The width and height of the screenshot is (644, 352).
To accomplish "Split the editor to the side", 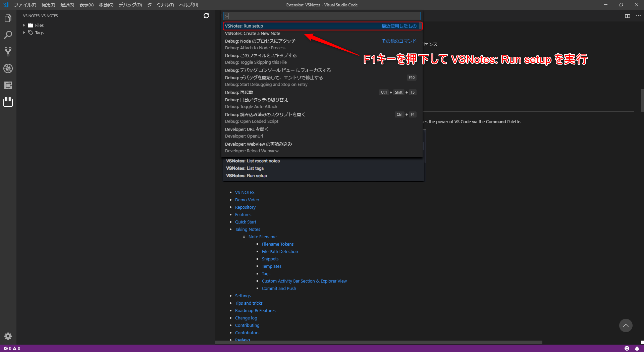I will coord(628,16).
